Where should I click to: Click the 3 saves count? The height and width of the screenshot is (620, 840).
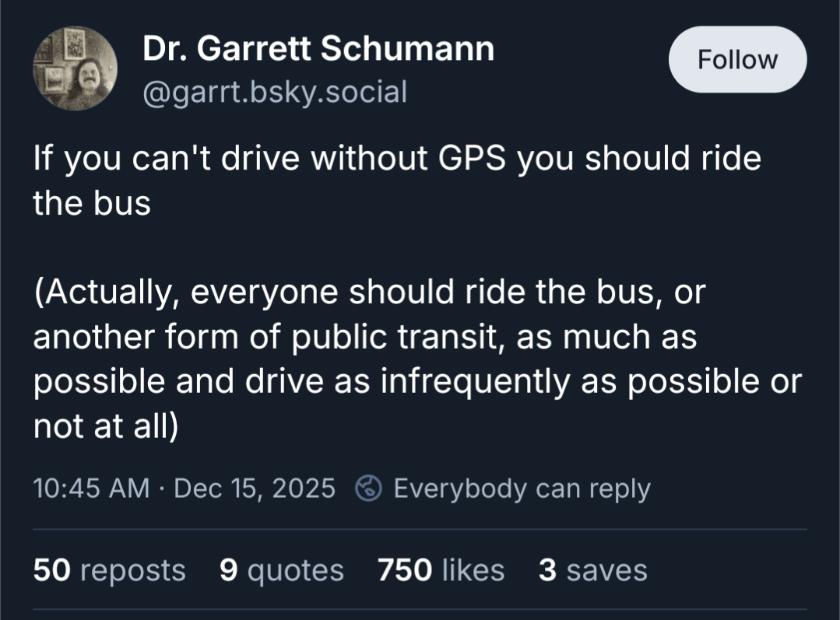point(592,570)
